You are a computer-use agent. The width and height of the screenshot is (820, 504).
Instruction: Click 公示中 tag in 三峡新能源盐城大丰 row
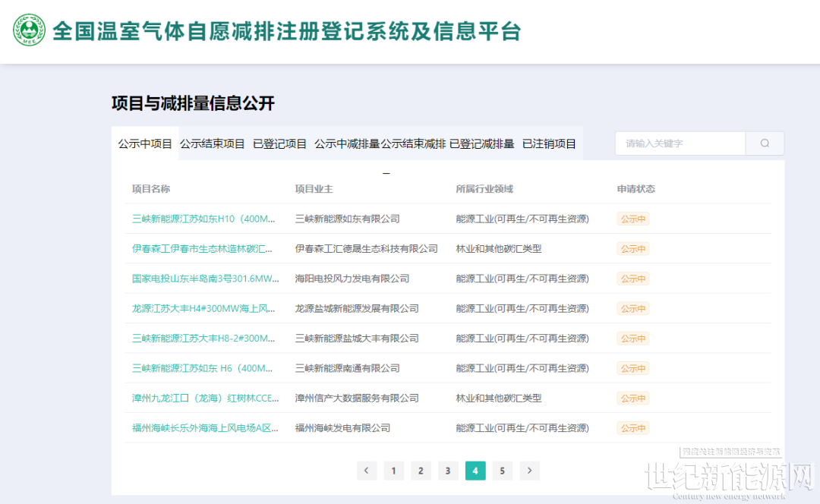point(633,339)
